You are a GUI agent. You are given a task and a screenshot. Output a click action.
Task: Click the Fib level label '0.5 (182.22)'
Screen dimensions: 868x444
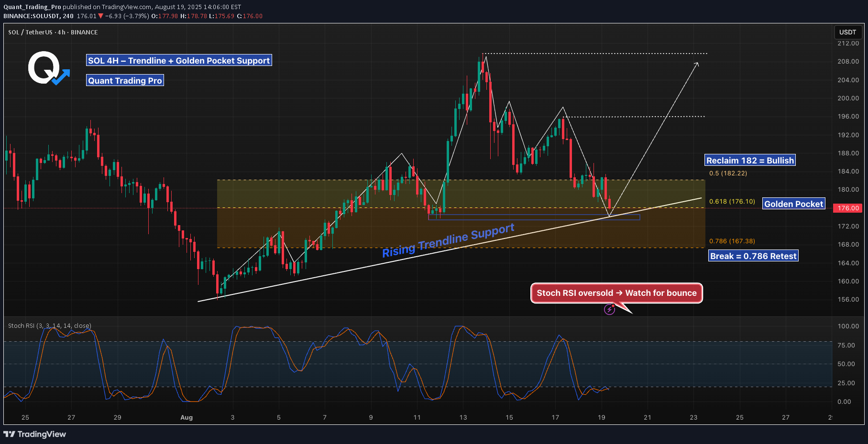[x=728, y=173]
